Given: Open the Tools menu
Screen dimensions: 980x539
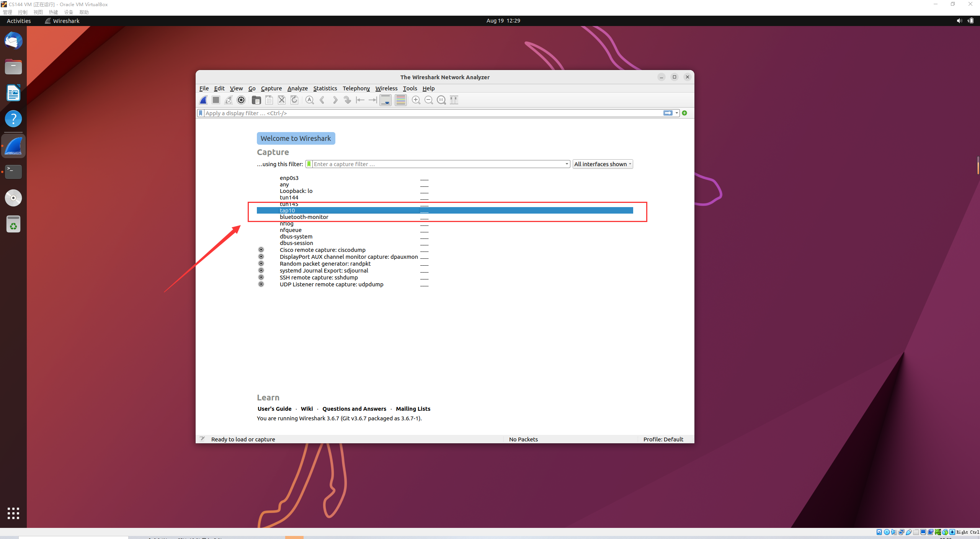Looking at the screenshot, I should click(410, 88).
